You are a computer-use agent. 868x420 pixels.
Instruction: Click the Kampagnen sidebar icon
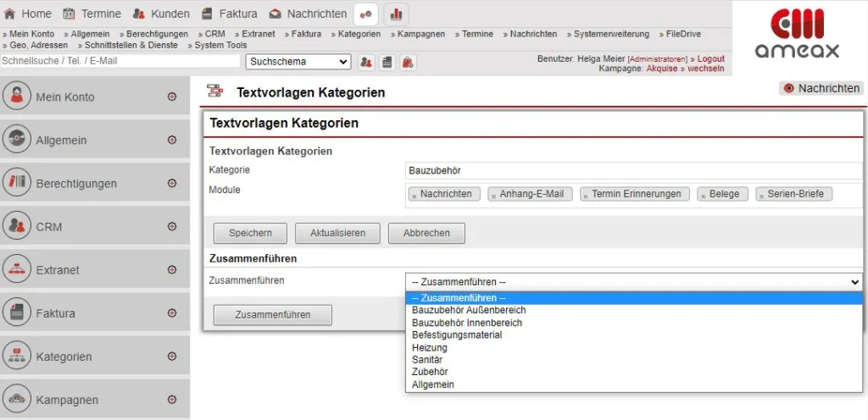[17, 400]
